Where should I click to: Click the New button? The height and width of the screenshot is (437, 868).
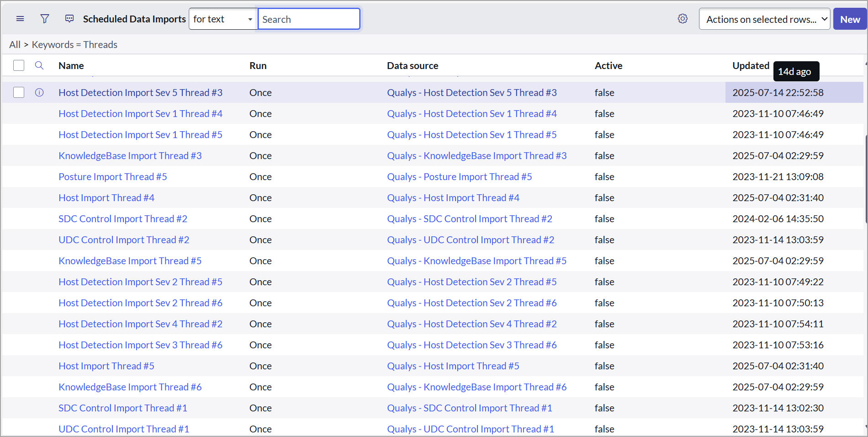[x=850, y=19]
